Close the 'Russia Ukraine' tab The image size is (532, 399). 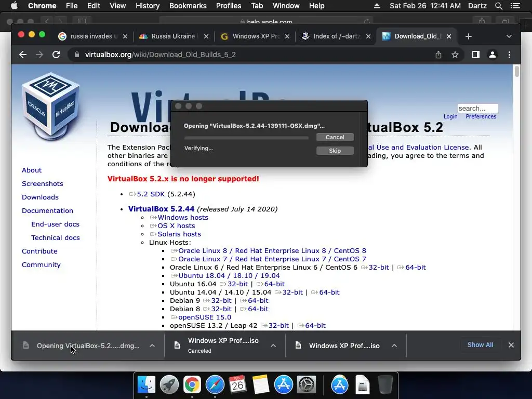click(x=206, y=36)
